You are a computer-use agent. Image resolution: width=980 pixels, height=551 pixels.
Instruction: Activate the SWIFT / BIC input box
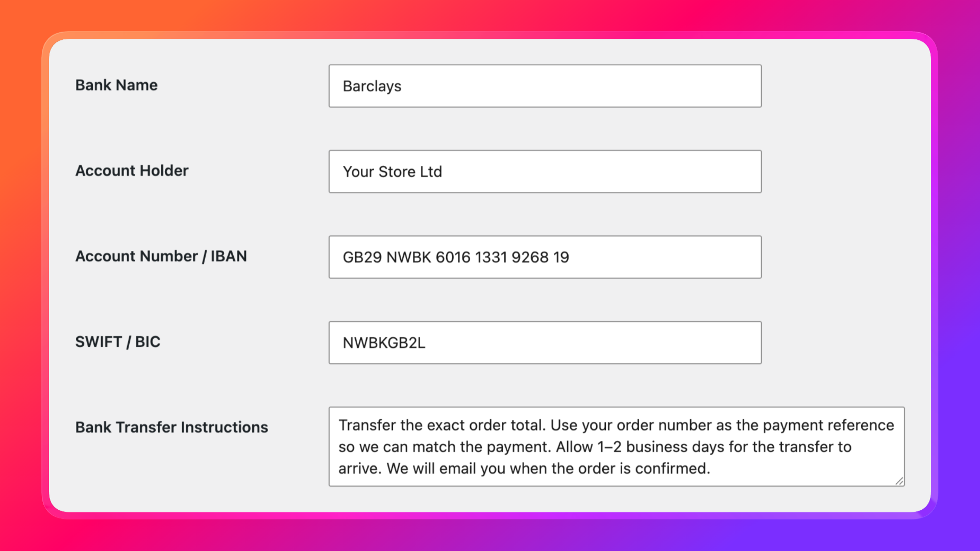(545, 342)
